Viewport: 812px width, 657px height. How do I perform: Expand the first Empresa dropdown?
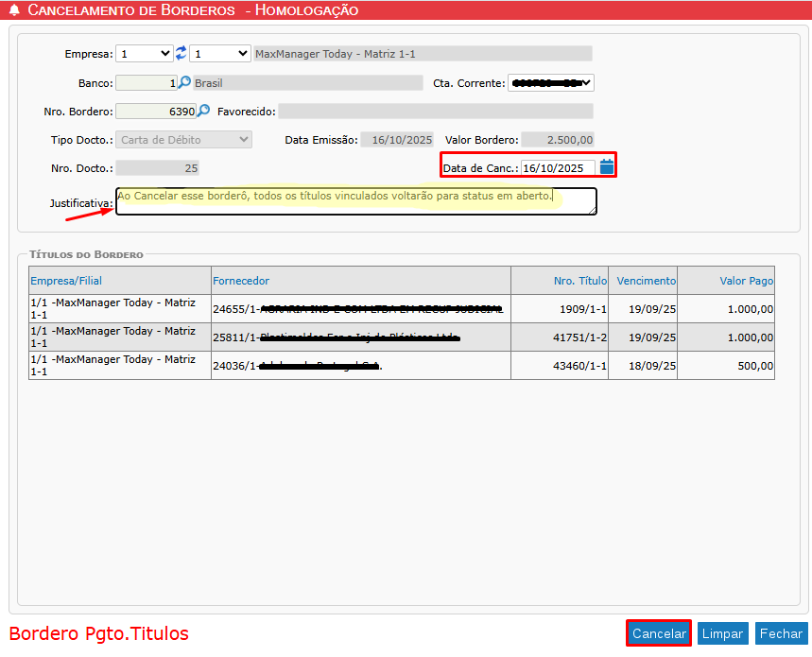click(145, 54)
